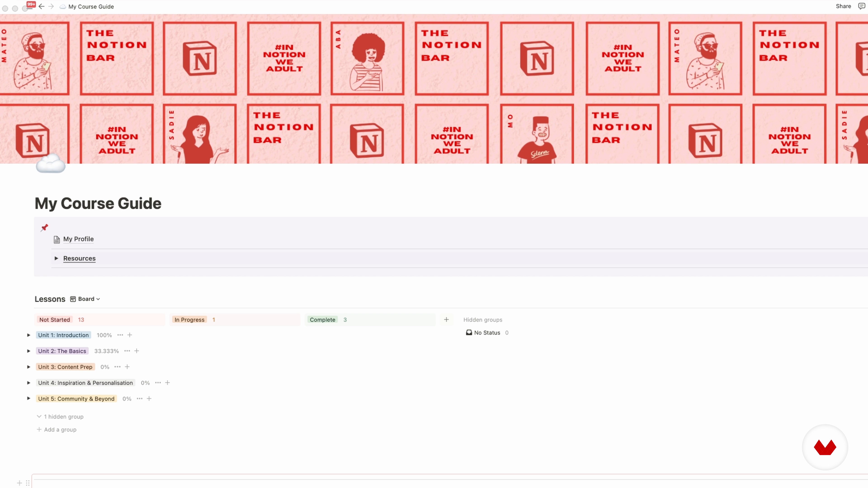
Task: Click the Board view icon
Action: pyautogui.click(x=73, y=299)
